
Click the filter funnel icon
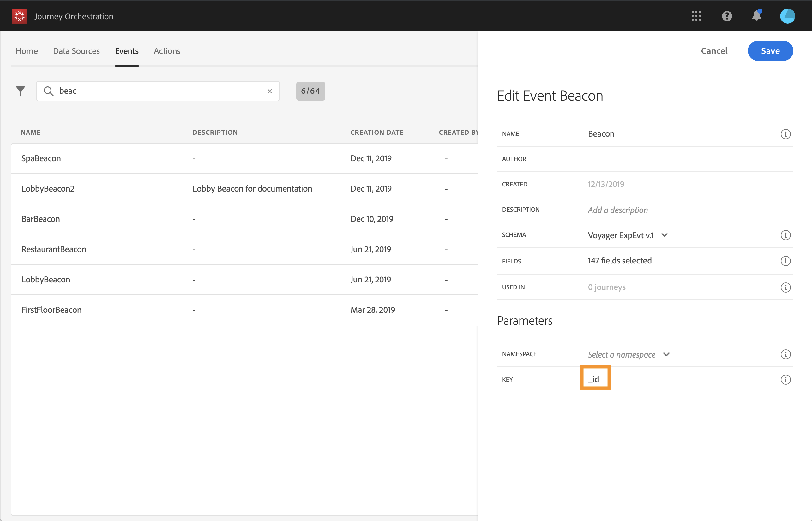(x=20, y=91)
